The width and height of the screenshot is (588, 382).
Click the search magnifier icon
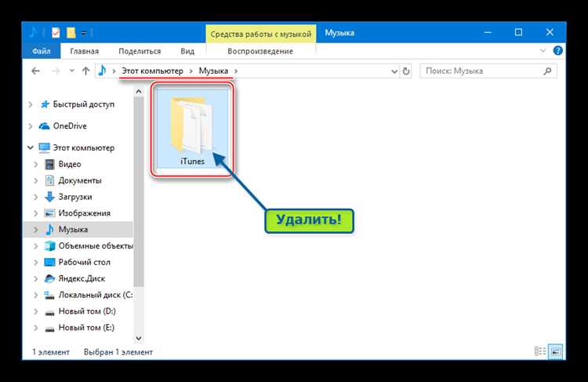click(x=547, y=71)
